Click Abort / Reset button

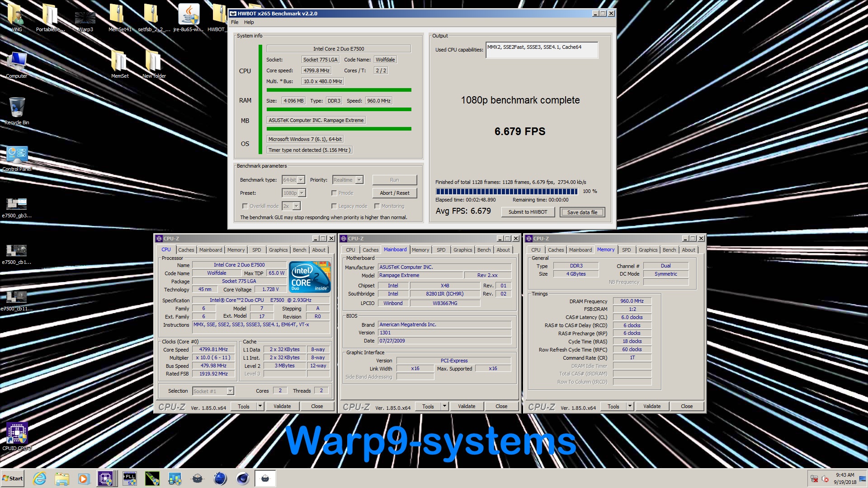pyautogui.click(x=395, y=193)
